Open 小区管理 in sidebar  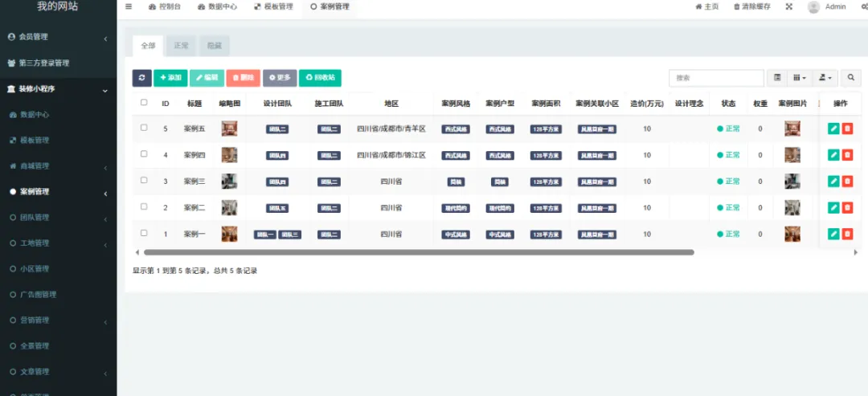tap(35, 269)
